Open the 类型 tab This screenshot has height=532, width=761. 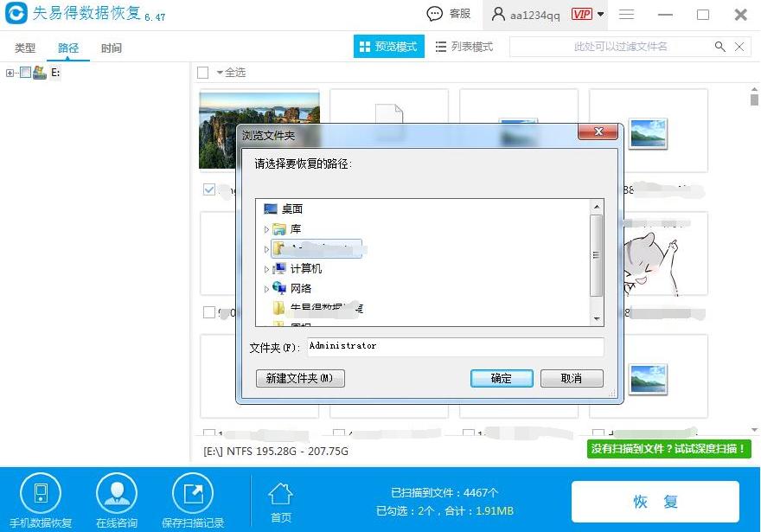tap(25, 48)
